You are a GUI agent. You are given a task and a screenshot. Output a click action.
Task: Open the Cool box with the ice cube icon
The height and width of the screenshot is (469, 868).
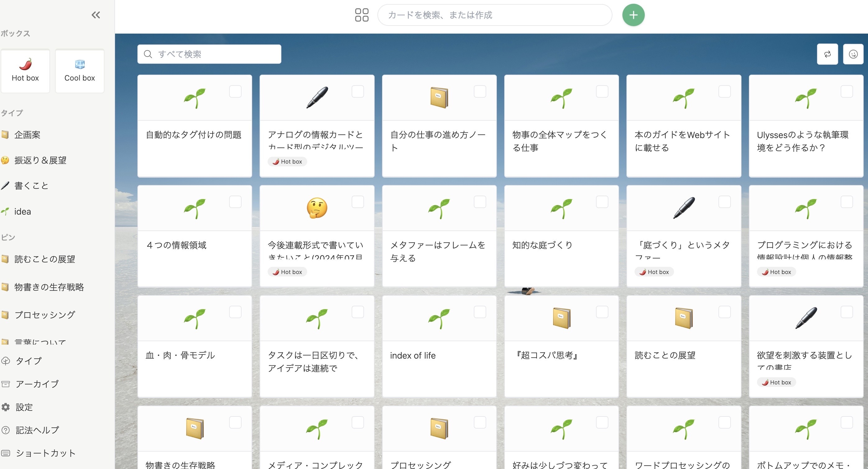tap(79, 71)
